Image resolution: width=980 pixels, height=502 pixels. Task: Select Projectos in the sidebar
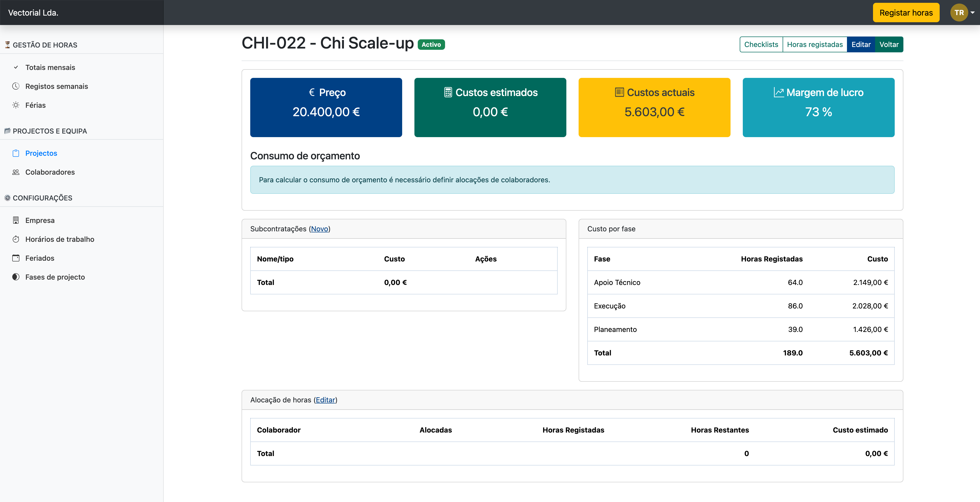[41, 153]
